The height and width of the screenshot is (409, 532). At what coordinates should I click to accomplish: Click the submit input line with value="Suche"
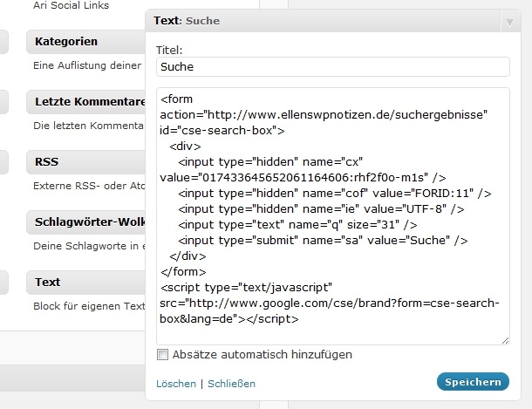[323, 240]
